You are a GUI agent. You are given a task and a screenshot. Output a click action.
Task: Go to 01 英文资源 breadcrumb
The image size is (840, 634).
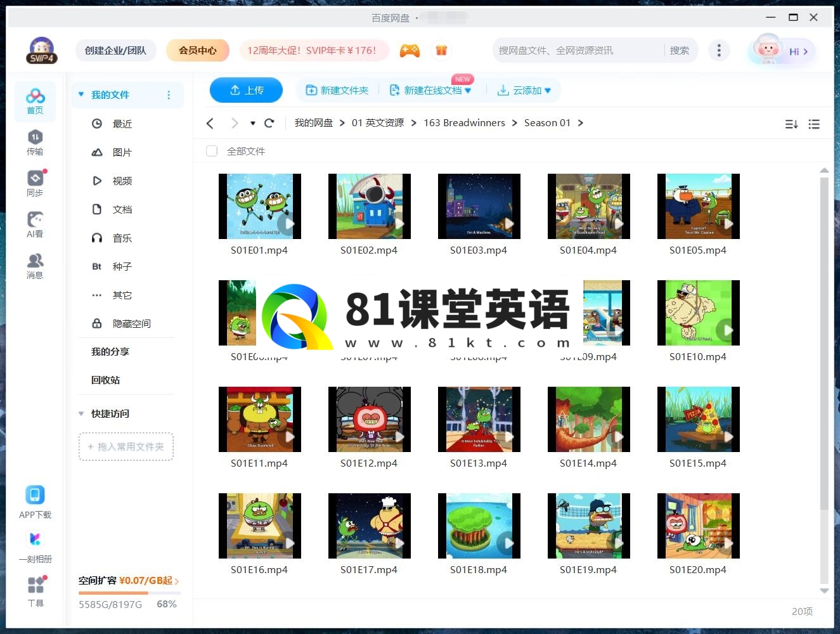[x=378, y=123]
